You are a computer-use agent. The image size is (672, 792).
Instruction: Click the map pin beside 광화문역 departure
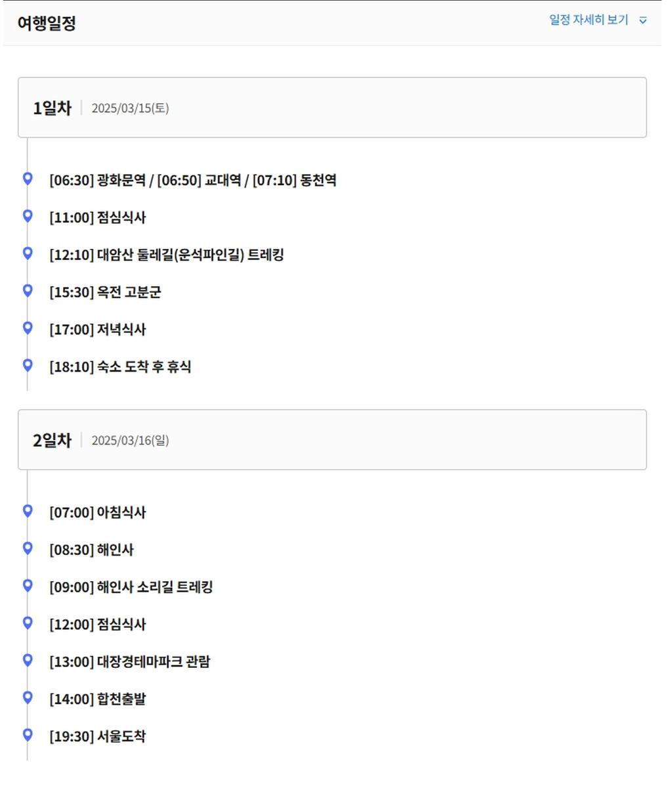(x=28, y=178)
